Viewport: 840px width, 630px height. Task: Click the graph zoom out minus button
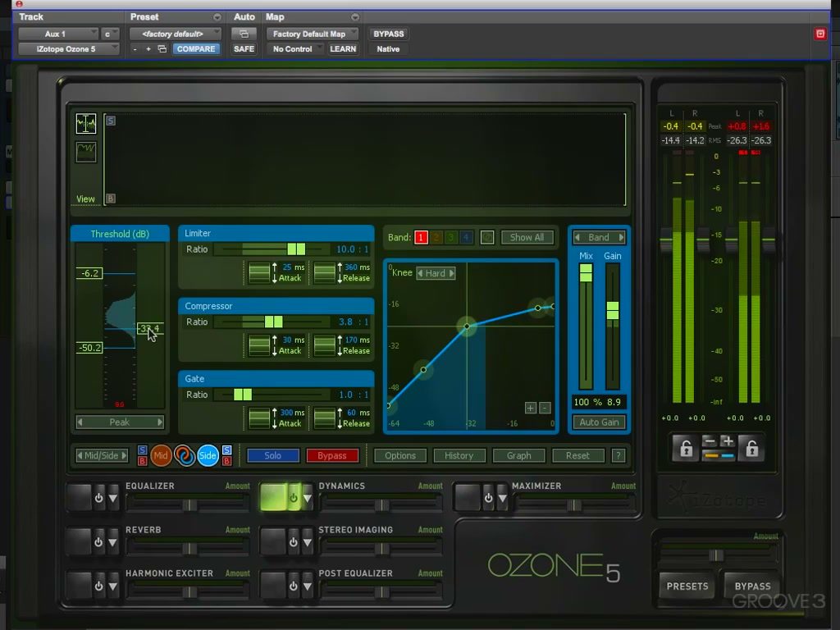545,409
